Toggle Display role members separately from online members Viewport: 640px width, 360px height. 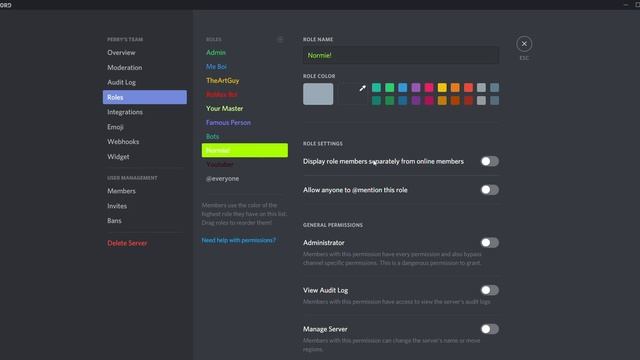coord(489,161)
